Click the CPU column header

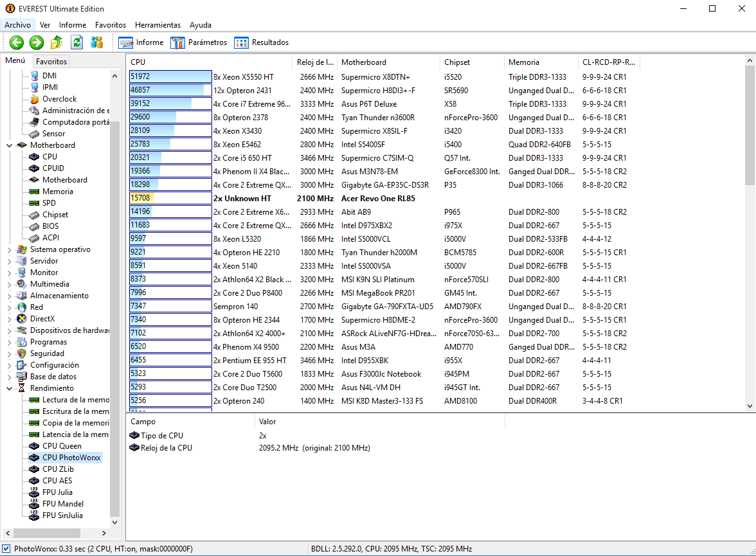(x=210, y=62)
